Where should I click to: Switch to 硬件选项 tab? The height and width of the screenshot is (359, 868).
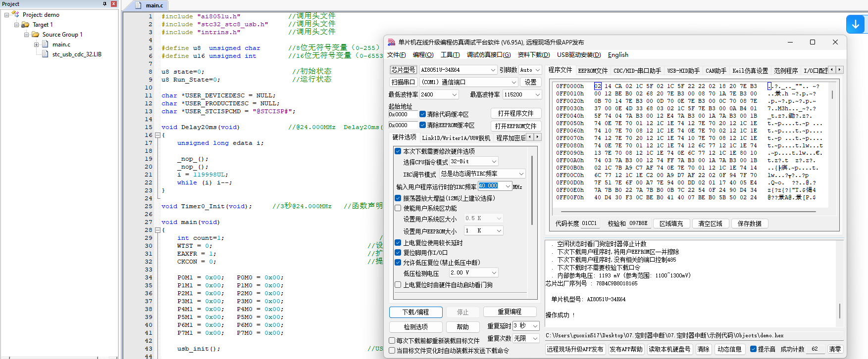404,137
